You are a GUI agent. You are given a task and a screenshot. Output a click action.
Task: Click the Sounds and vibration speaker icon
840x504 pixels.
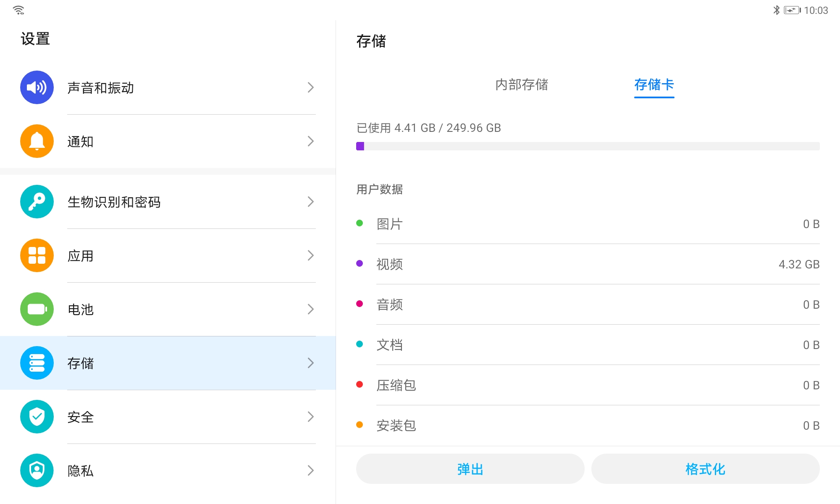click(x=37, y=87)
